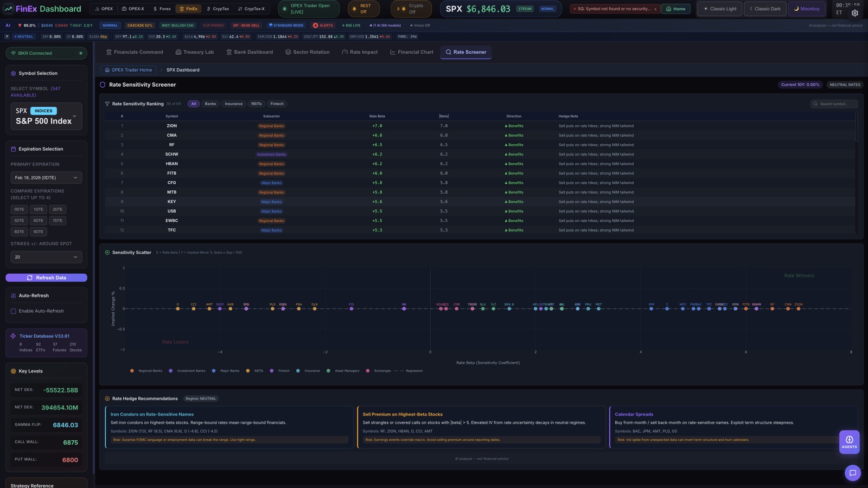Select the Moonboy theme swatch
Viewport: 868px width, 488px height.
pyautogui.click(x=807, y=9)
